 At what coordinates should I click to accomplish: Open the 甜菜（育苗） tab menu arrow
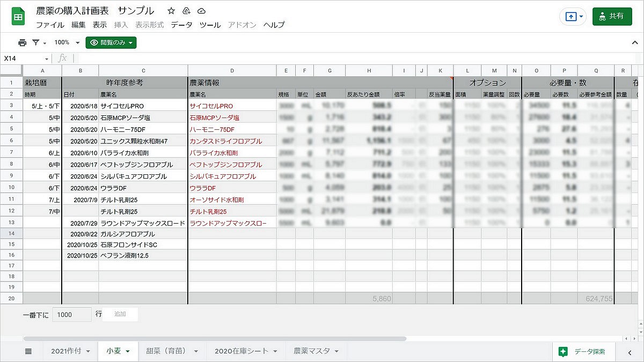tap(196, 351)
